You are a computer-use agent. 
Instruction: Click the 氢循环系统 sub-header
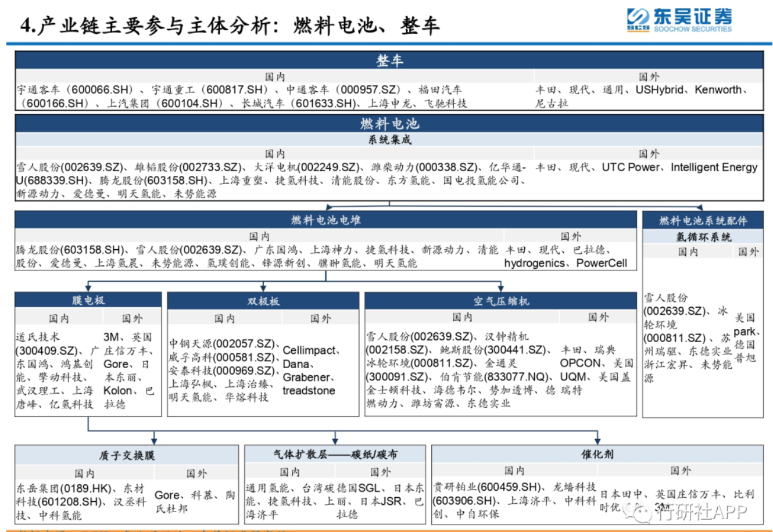(703, 237)
